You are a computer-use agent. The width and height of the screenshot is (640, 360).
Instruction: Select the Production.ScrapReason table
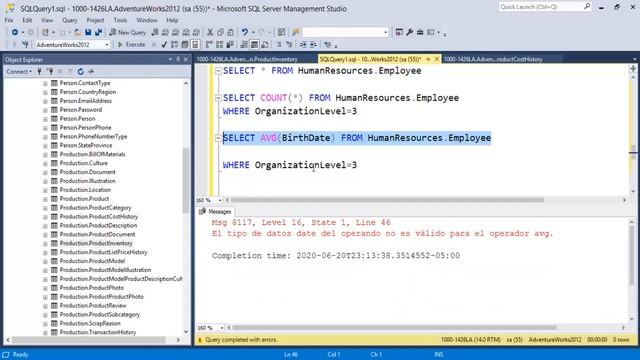point(90,324)
